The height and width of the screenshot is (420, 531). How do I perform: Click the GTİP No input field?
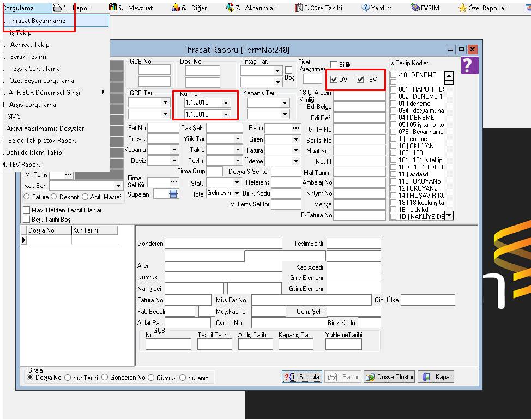359,129
